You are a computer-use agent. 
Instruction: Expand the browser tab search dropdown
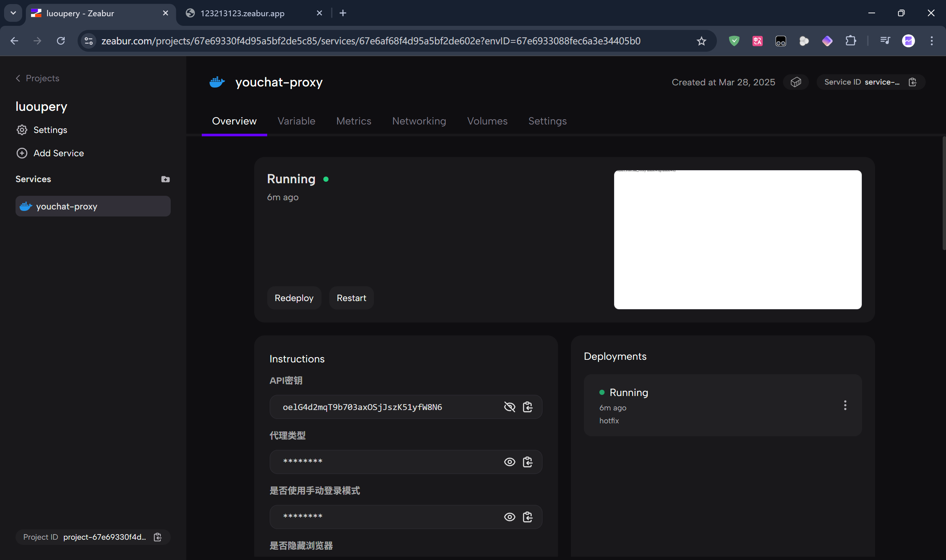13,13
